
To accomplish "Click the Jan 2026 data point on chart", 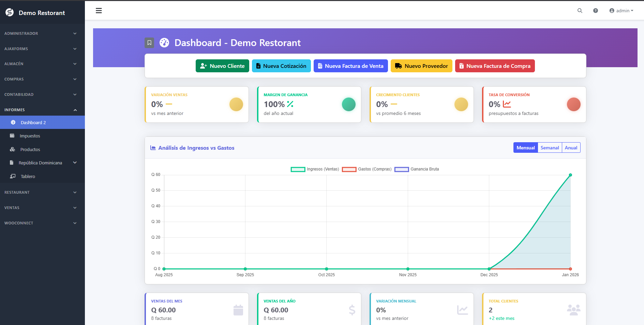I will pos(570,175).
